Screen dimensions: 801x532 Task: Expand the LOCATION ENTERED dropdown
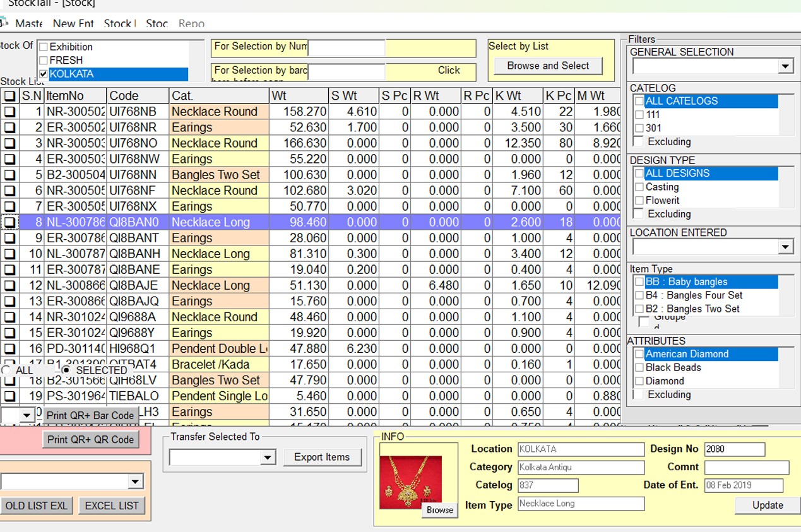point(785,247)
